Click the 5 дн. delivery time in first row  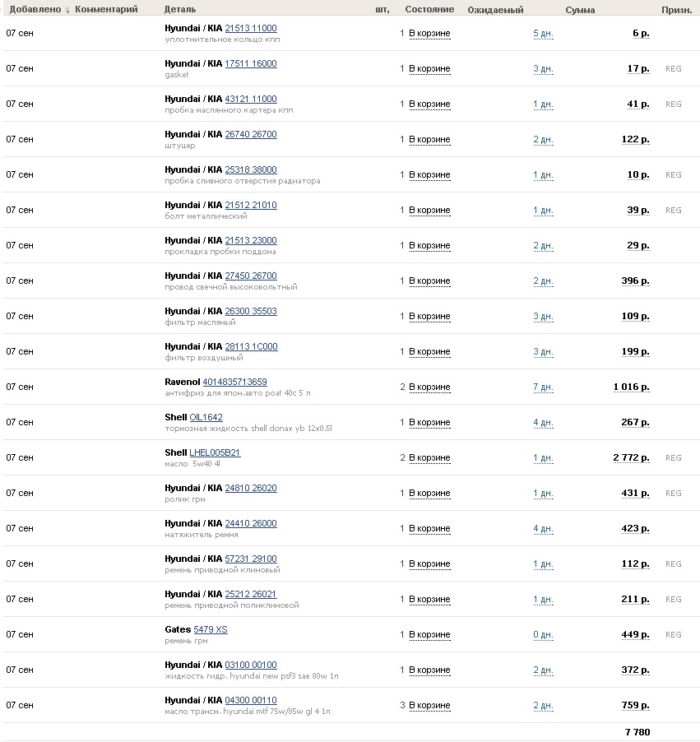(544, 34)
